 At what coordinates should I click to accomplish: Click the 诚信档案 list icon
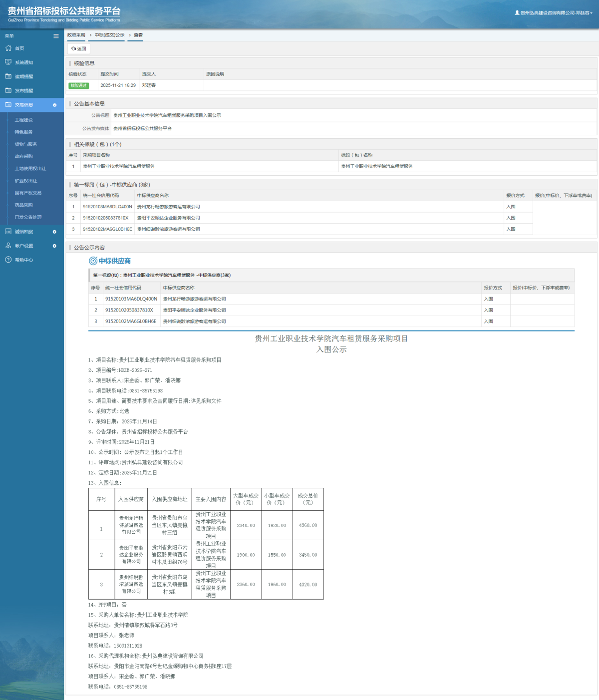pyautogui.click(x=8, y=232)
